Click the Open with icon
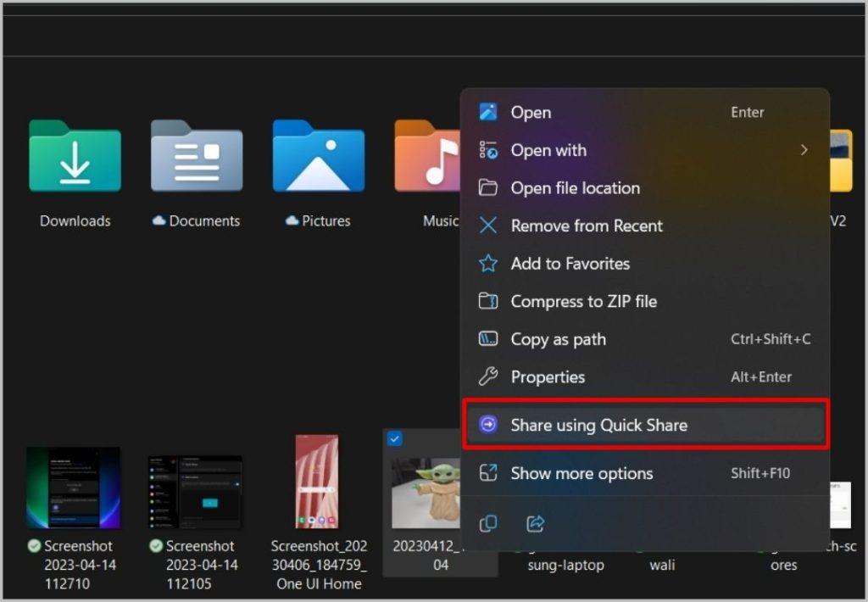Screen dimensions: 868x602 click(x=488, y=150)
